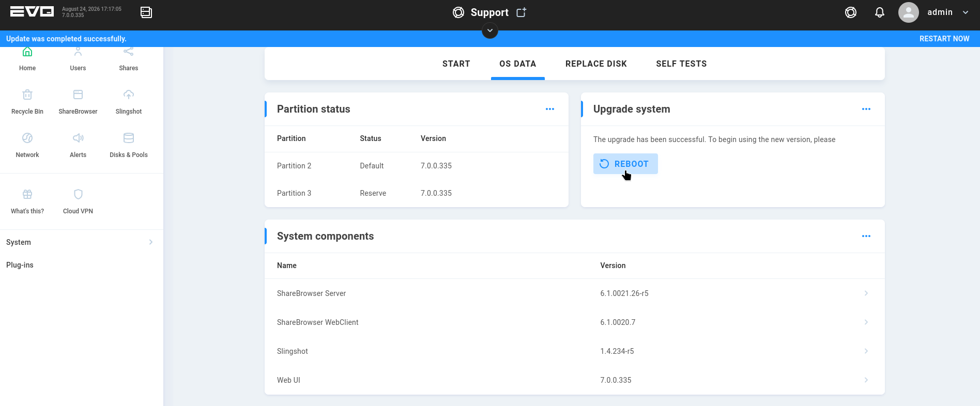The image size is (980, 406).
Task: Click the Status column header
Action: [371, 138]
